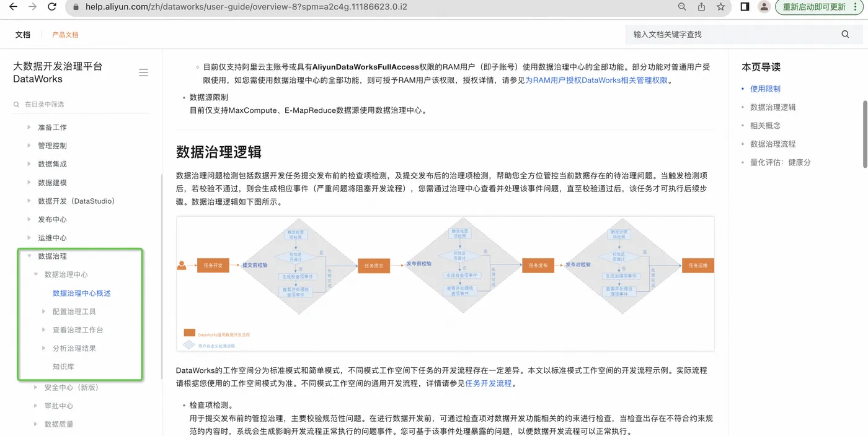Toggle the browser side panel icon
868x436 pixels.
[745, 7]
